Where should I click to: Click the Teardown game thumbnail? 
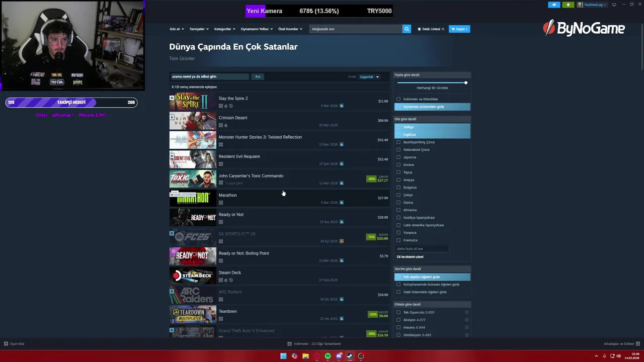pos(193,314)
